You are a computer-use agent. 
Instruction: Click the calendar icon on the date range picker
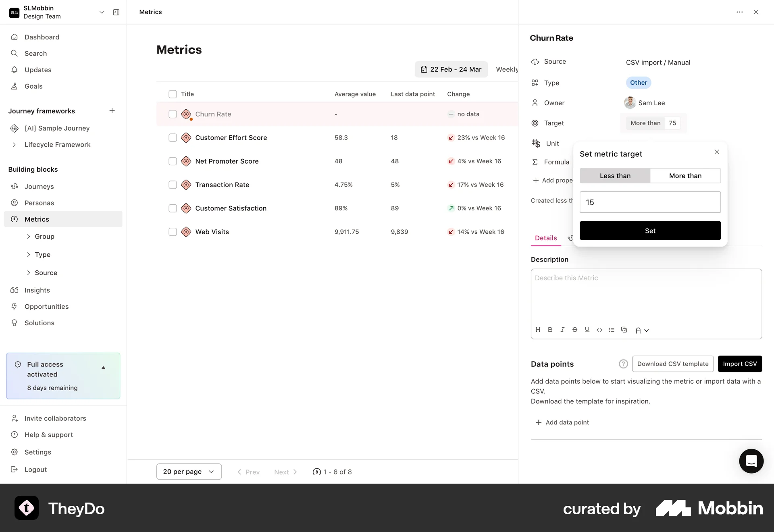[424, 69]
